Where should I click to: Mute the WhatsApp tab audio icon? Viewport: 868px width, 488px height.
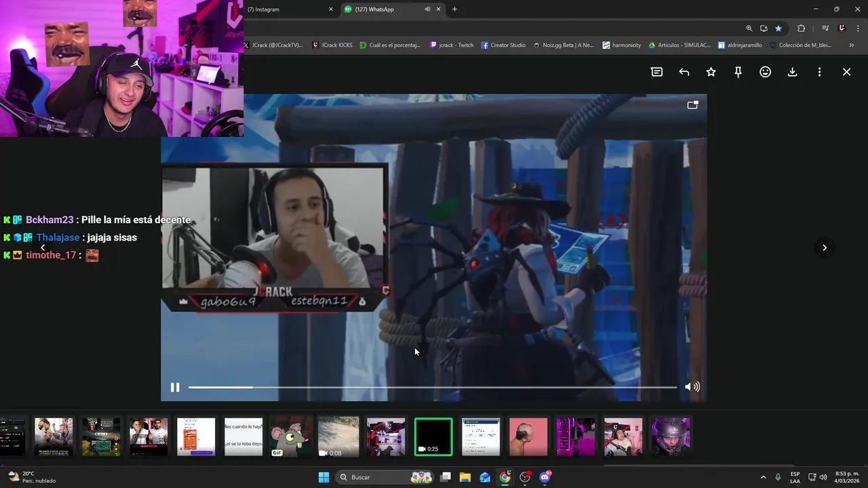point(427,9)
